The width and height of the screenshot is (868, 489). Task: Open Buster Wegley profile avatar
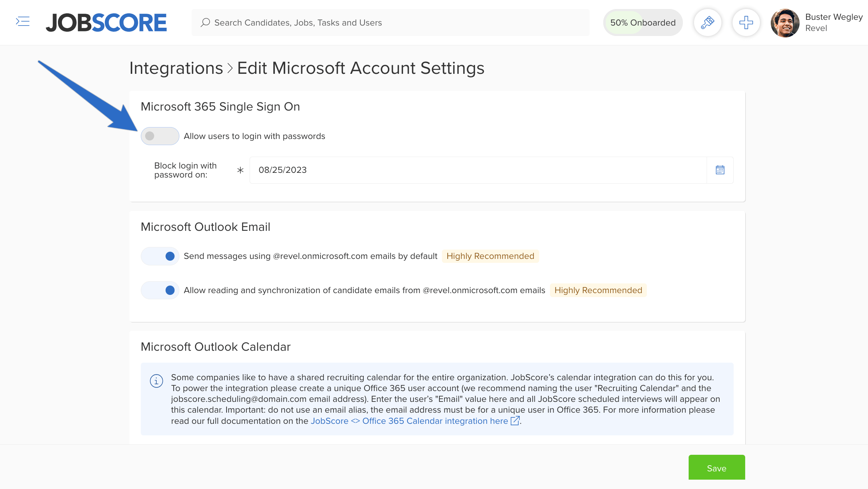(x=785, y=23)
